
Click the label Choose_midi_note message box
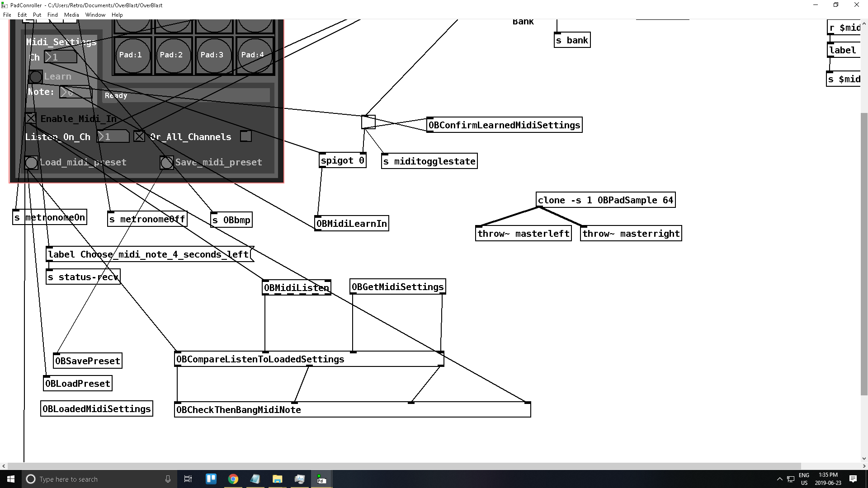149,254
